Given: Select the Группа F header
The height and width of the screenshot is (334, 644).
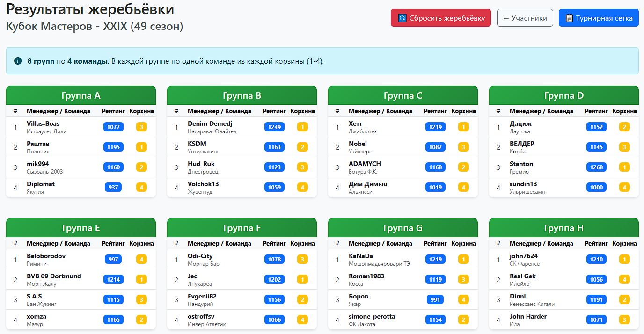Looking at the screenshot, I should 241,228.
